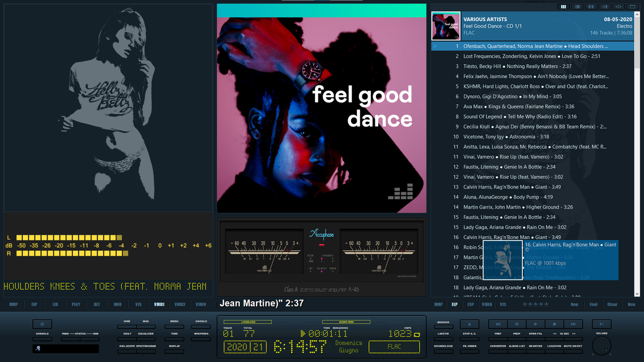Open the MENU button
This screenshot has height=362, width=644.
tap(175, 327)
